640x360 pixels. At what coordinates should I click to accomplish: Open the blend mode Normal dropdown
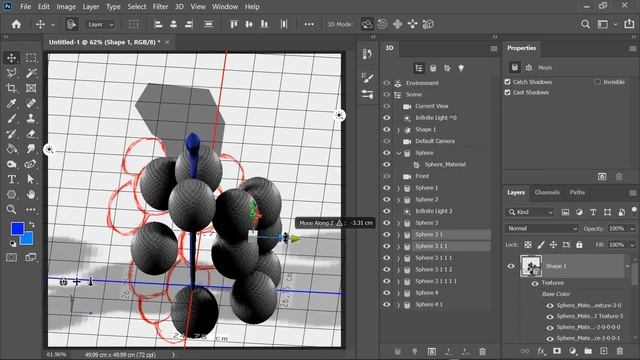[542, 229]
